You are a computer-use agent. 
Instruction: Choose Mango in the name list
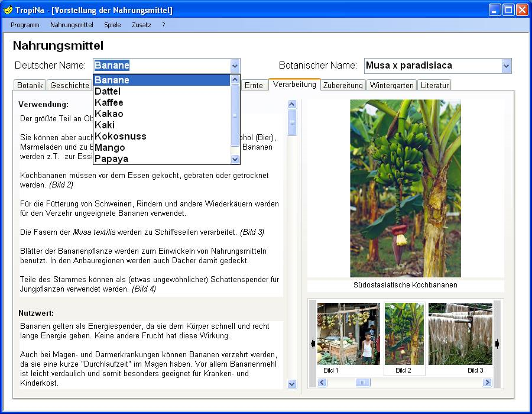110,147
